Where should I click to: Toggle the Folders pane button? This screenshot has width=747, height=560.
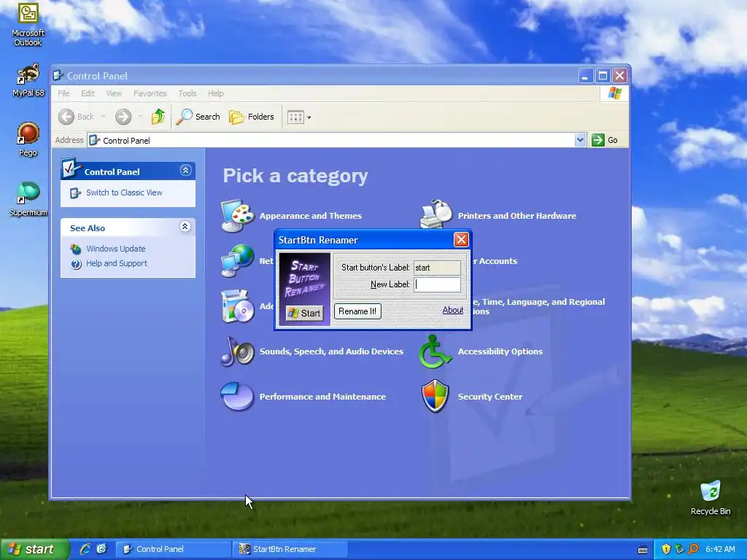pyautogui.click(x=252, y=117)
